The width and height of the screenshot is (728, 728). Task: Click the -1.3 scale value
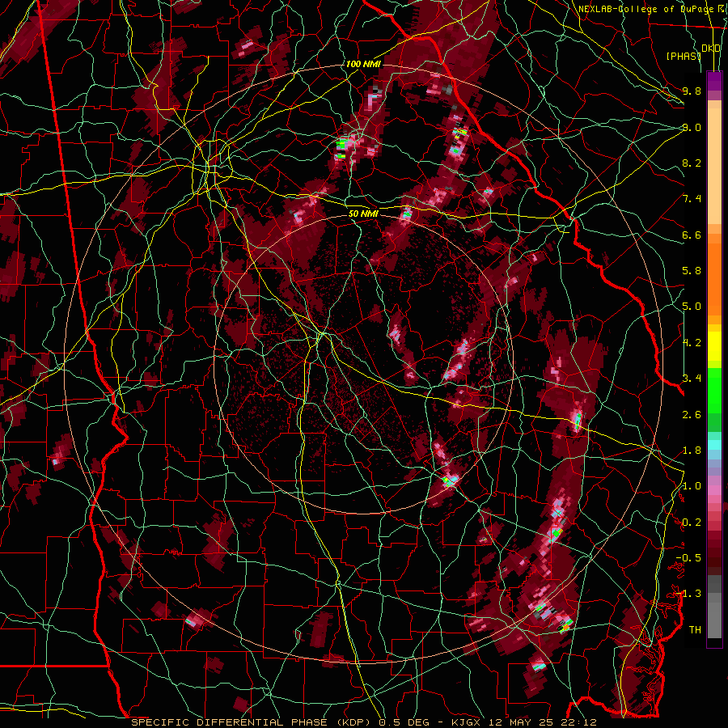point(688,594)
